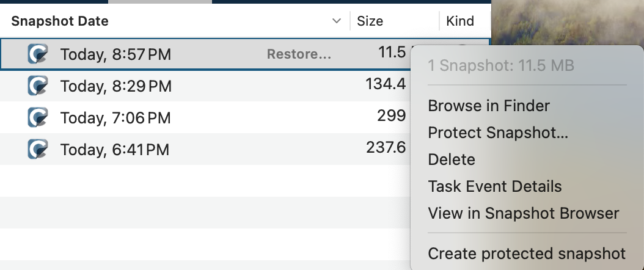Sort the list by Size column
Screen dimensions: 644x270
[370, 21]
